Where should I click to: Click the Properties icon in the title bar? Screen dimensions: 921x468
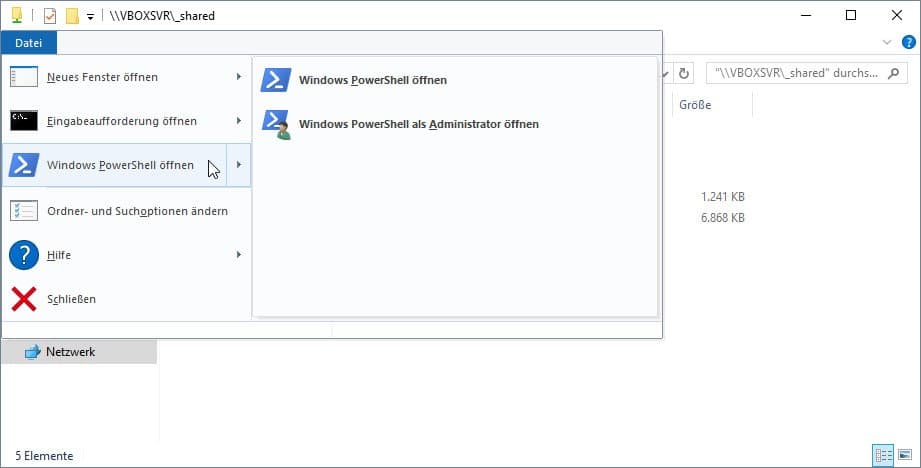pos(50,16)
